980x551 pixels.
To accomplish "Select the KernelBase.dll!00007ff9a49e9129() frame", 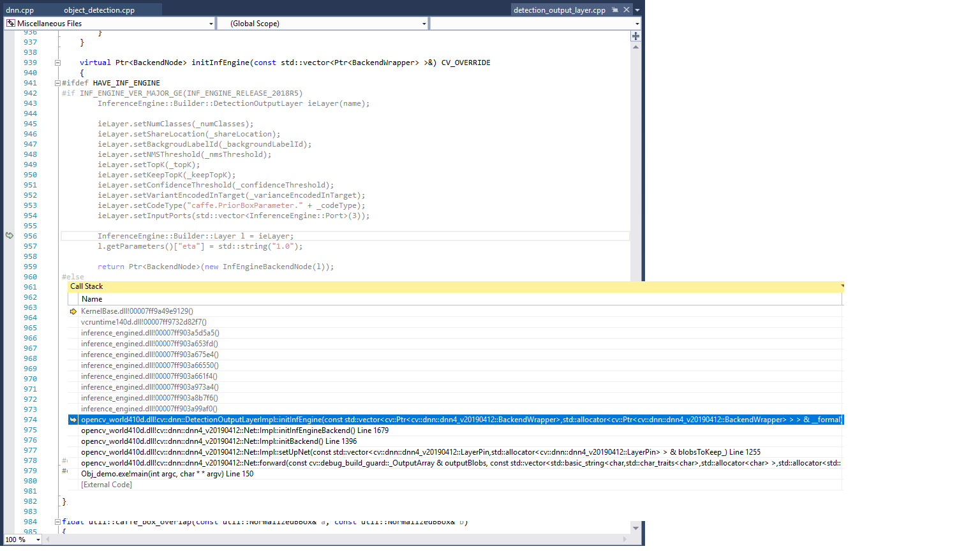I will pyautogui.click(x=137, y=311).
